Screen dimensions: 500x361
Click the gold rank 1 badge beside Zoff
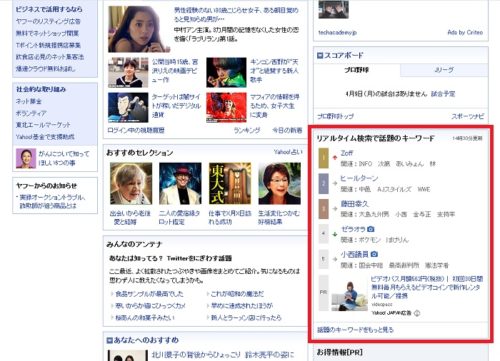[x=324, y=158]
